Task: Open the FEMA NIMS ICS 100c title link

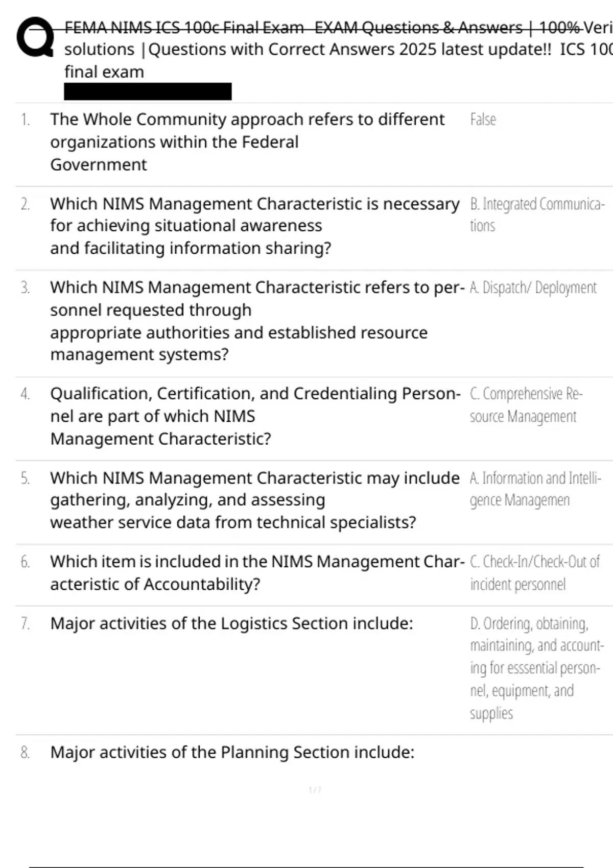Action: click(x=338, y=49)
